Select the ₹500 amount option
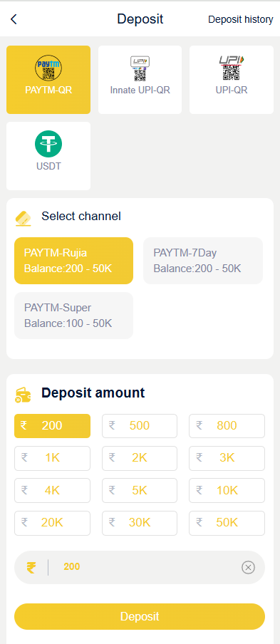The width and height of the screenshot is (280, 644). tap(140, 426)
